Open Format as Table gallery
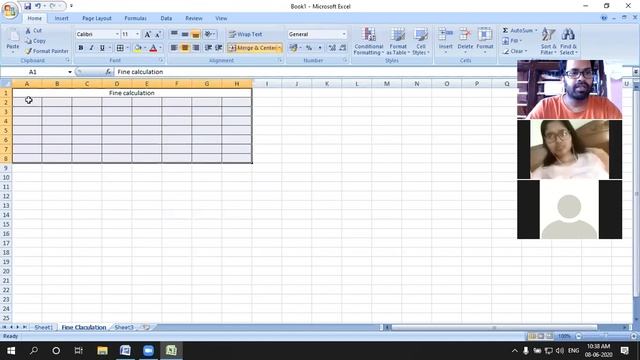This screenshot has width=640, height=360. (x=398, y=41)
